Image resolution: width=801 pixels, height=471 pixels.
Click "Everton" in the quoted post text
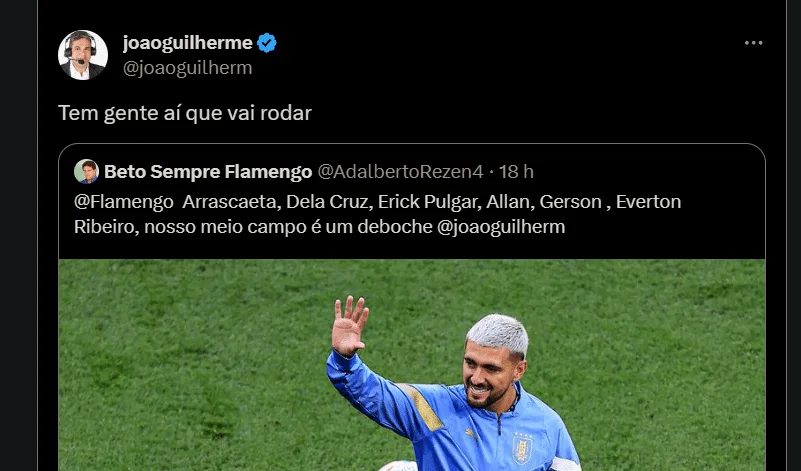click(648, 202)
